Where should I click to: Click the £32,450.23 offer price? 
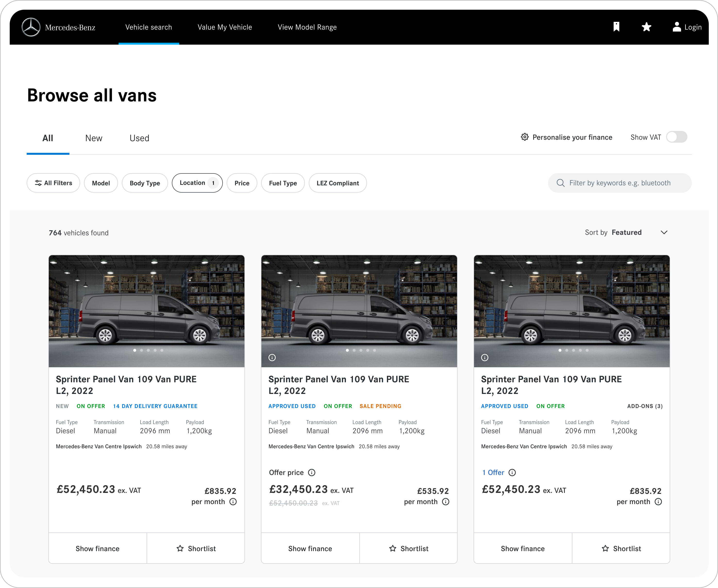(x=299, y=490)
